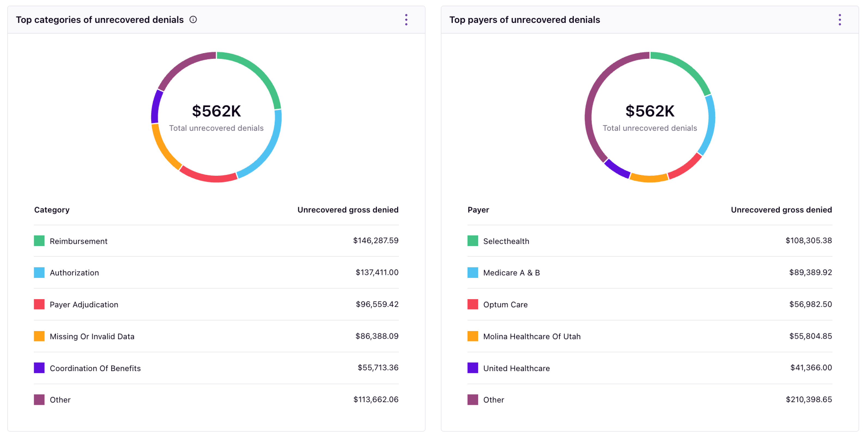Click the Top categories of unrecovered denials title
The height and width of the screenshot is (443, 868).
(100, 20)
